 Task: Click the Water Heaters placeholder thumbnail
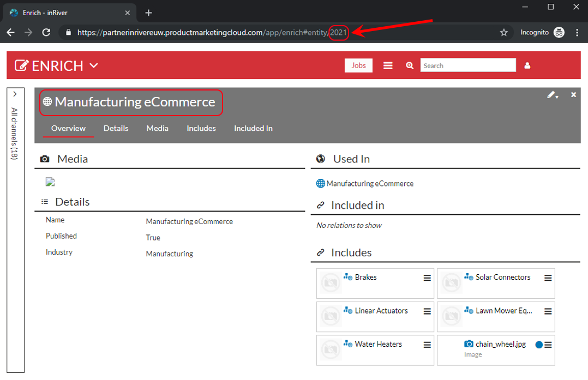[331, 350]
